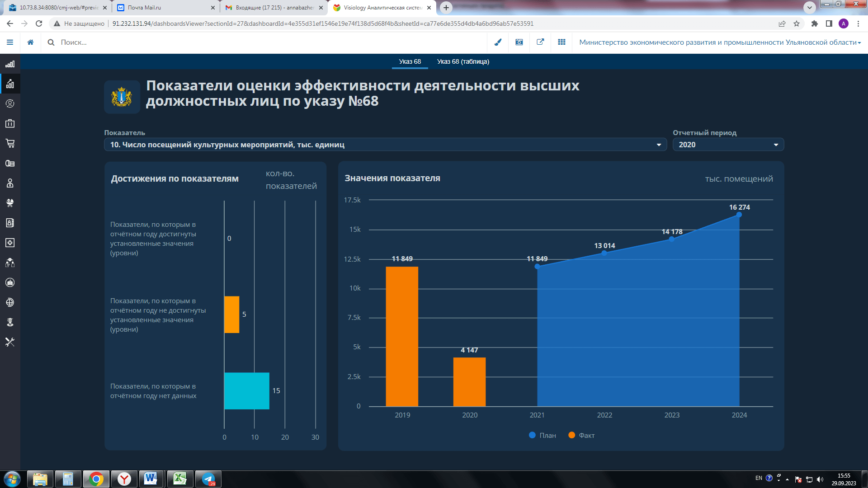Image resolution: width=868 pixels, height=488 pixels.
Task: Open the 'Показатель' indicator dropdown
Action: (x=385, y=145)
